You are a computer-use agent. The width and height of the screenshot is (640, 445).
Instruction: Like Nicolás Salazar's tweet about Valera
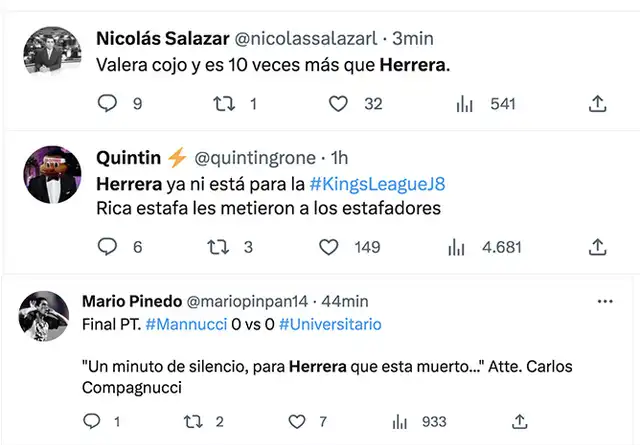(x=339, y=103)
